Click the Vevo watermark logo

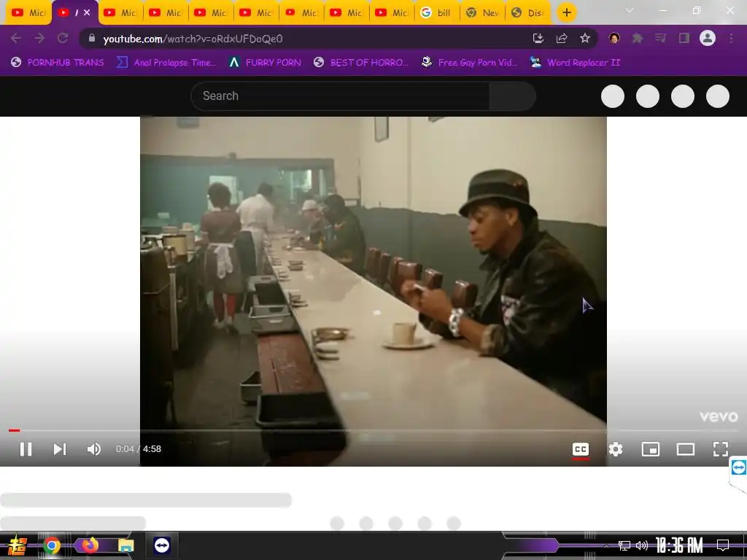(x=719, y=416)
